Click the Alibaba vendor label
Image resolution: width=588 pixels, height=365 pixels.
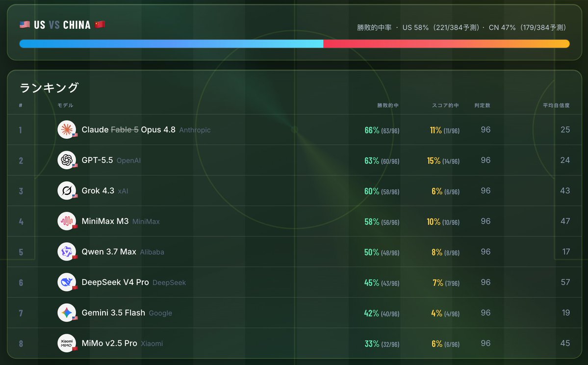coord(152,252)
